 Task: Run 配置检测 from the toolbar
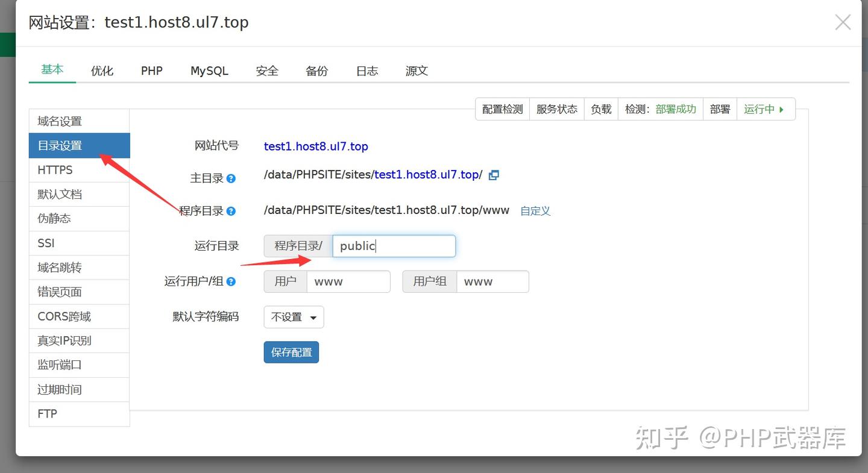point(502,109)
